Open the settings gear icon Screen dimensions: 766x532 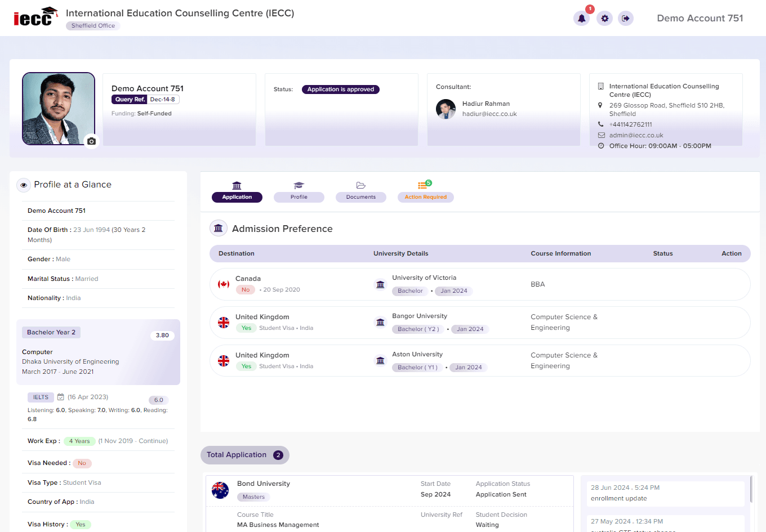[604, 19]
